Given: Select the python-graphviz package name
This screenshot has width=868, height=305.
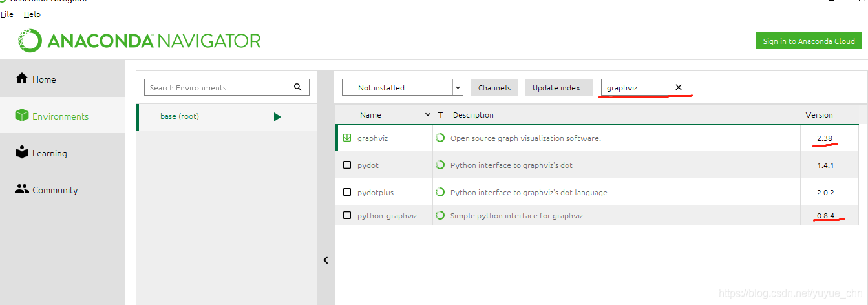Looking at the screenshot, I should coord(386,216).
